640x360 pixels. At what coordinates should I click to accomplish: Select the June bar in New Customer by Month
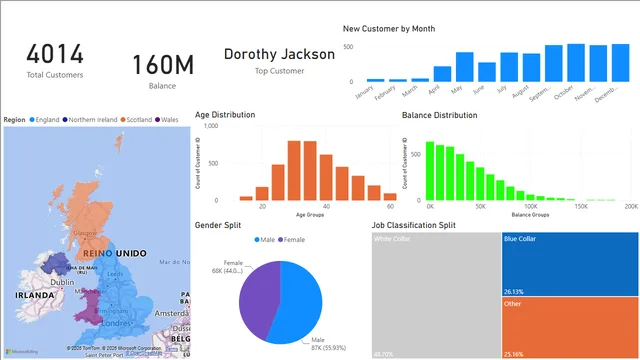(x=487, y=72)
